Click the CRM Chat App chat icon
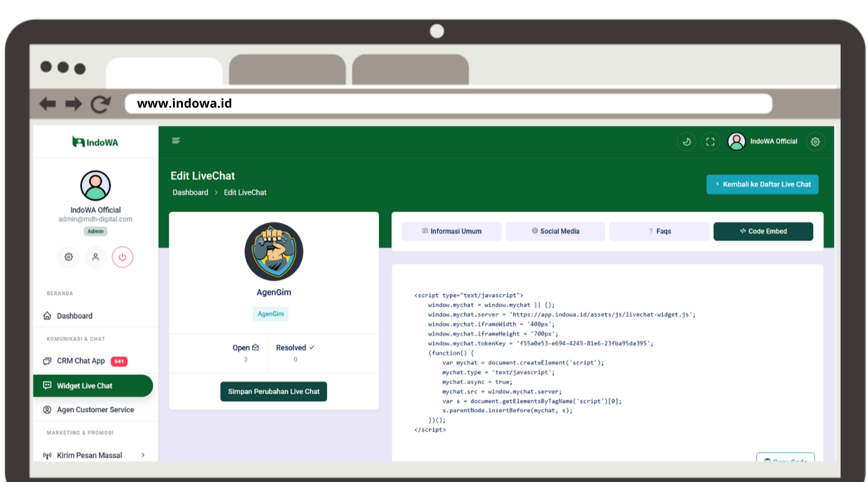This screenshot has height=482, width=868. coord(47,361)
